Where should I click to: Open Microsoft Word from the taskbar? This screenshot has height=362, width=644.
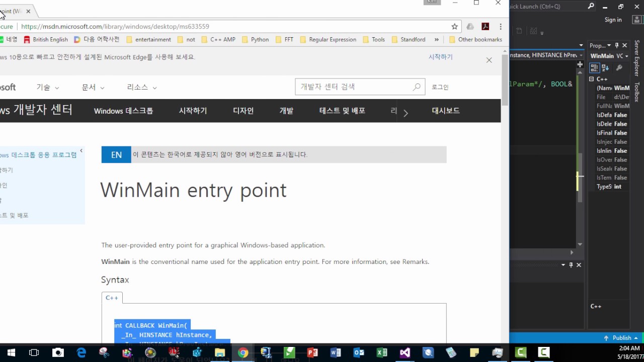[336, 352]
